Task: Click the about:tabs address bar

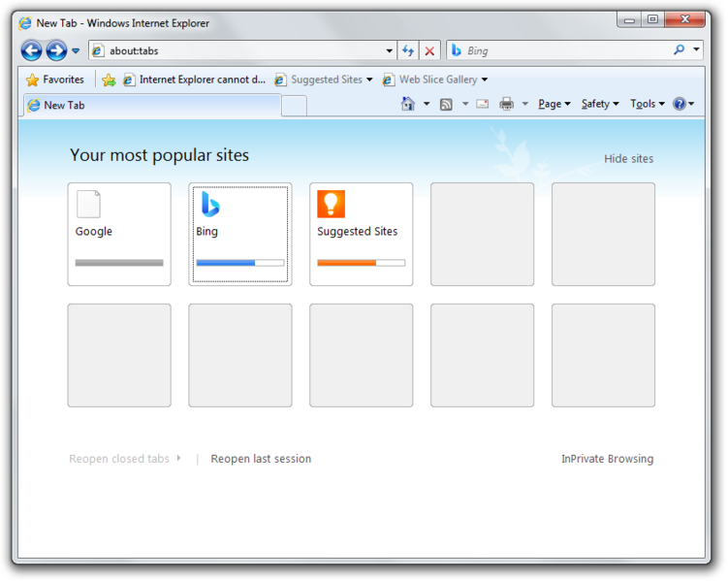Action: [242, 50]
